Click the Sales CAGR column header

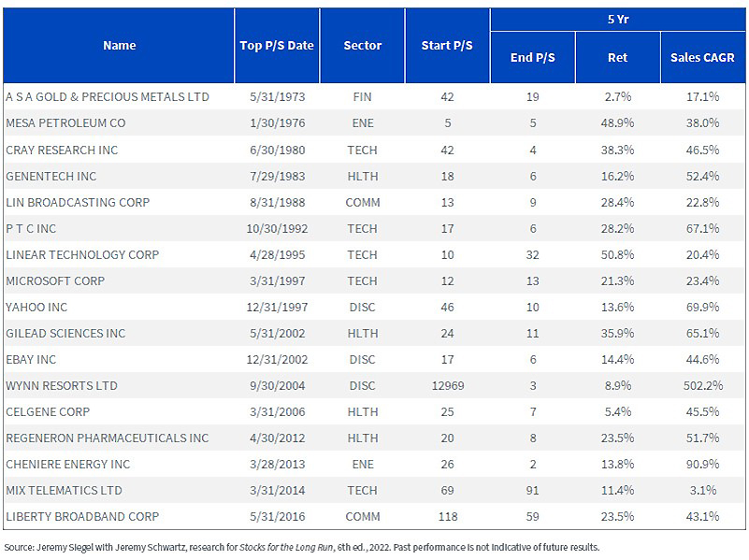[702, 58]
